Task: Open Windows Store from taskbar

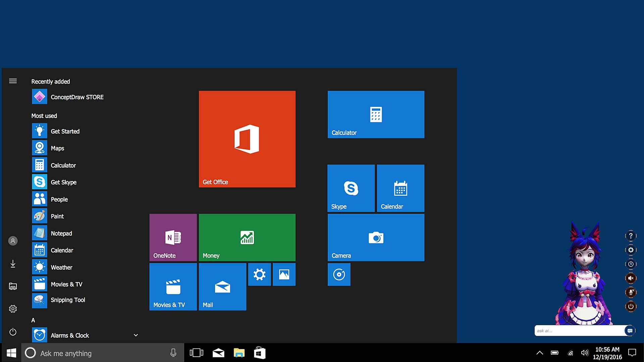Action: (x=260, y=353)
